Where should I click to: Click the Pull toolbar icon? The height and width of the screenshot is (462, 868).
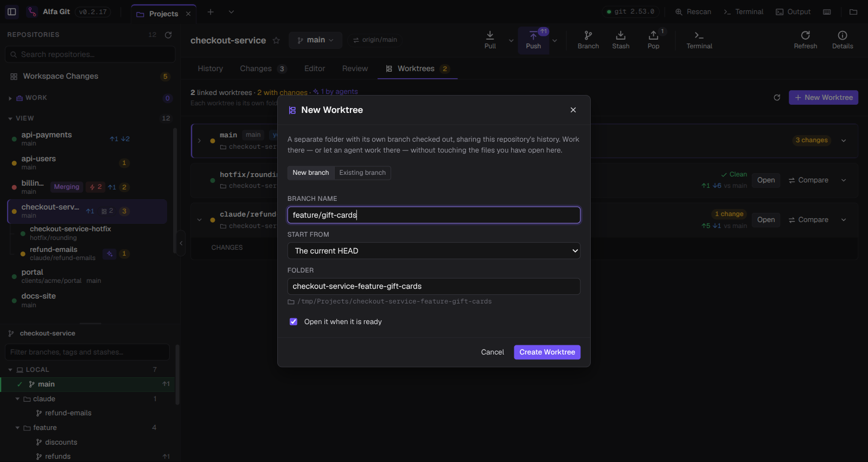tap(490, 40)
